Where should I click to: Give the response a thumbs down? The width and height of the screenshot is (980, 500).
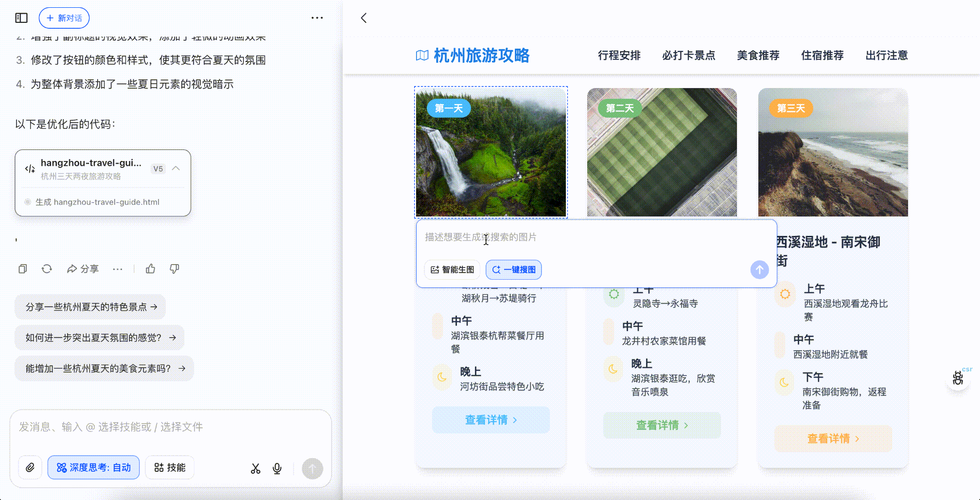[x=175, y=269]
